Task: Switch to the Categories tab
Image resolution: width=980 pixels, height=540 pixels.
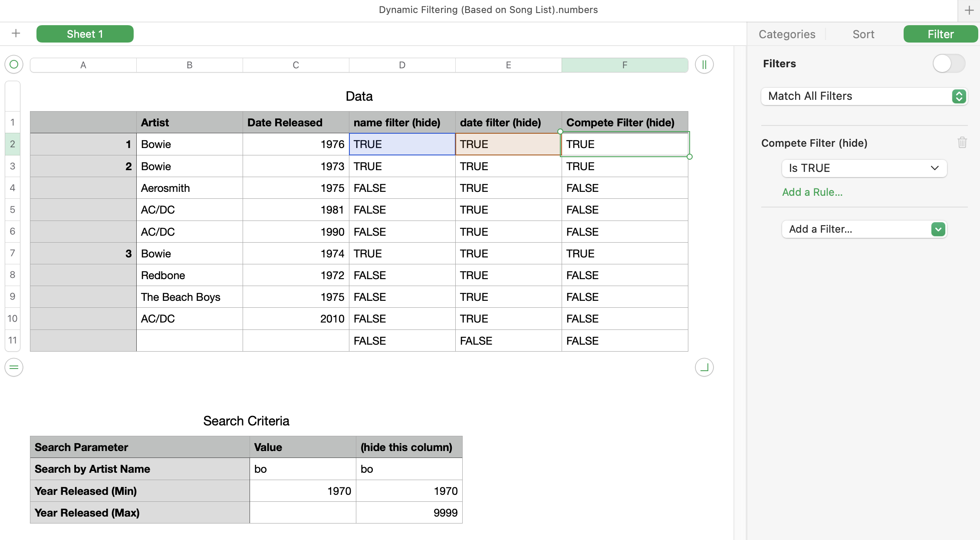Action: [786, 34]
